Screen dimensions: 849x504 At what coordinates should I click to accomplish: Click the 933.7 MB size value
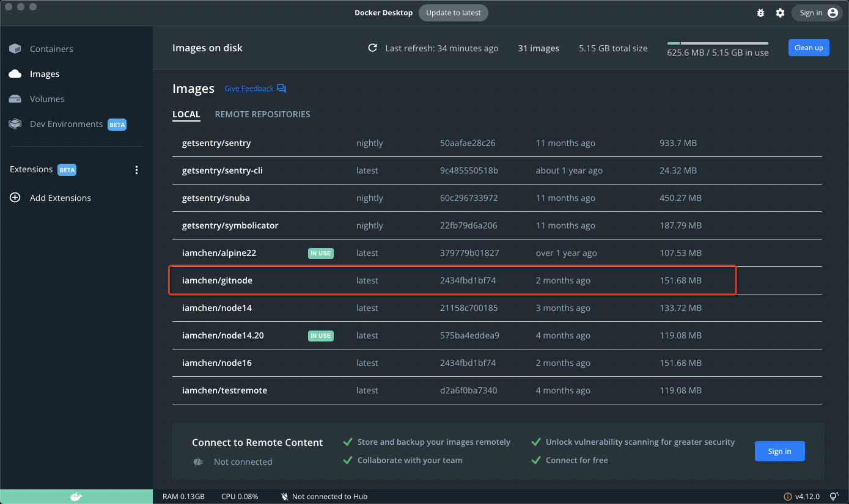678,143
